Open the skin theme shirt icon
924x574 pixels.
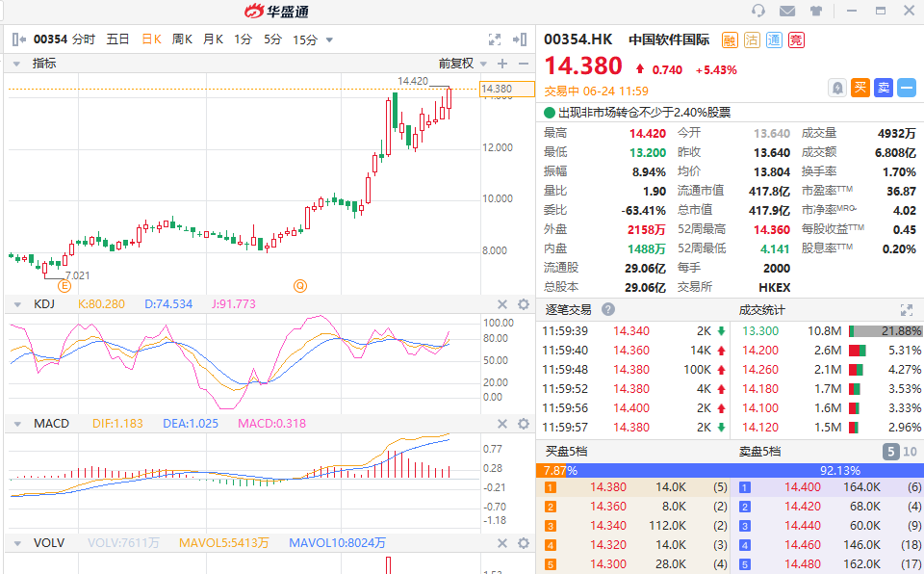pos(816,12)
